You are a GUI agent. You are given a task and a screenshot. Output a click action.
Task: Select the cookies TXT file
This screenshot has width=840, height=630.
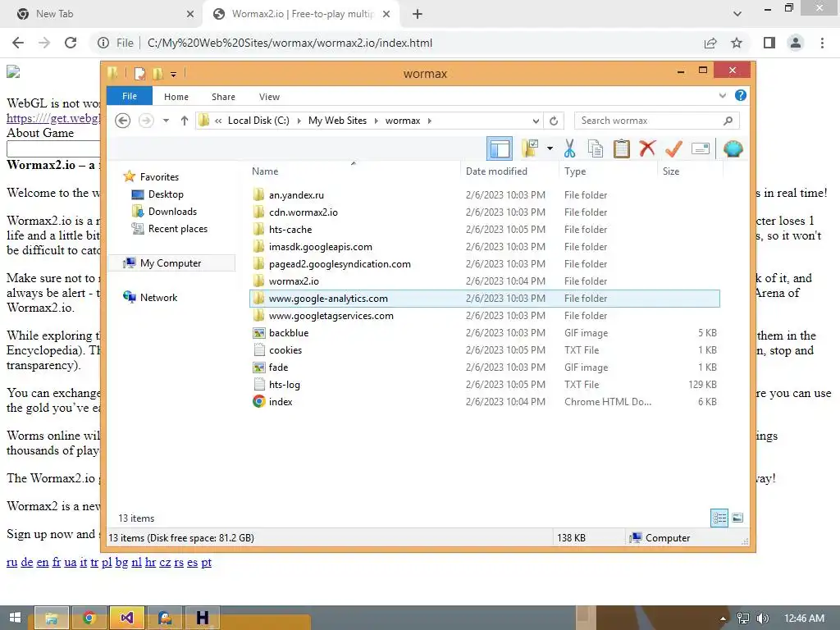pos(484,349)
